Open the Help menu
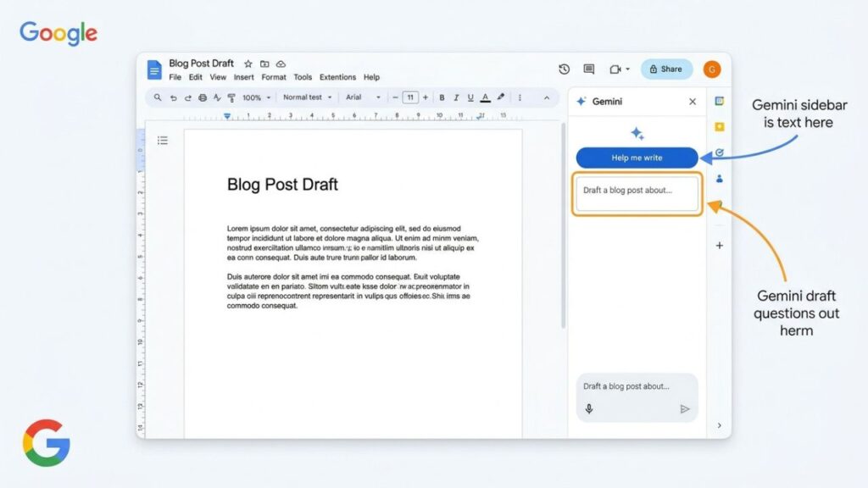Screen dimensions: 868x488 click(371, 77)
